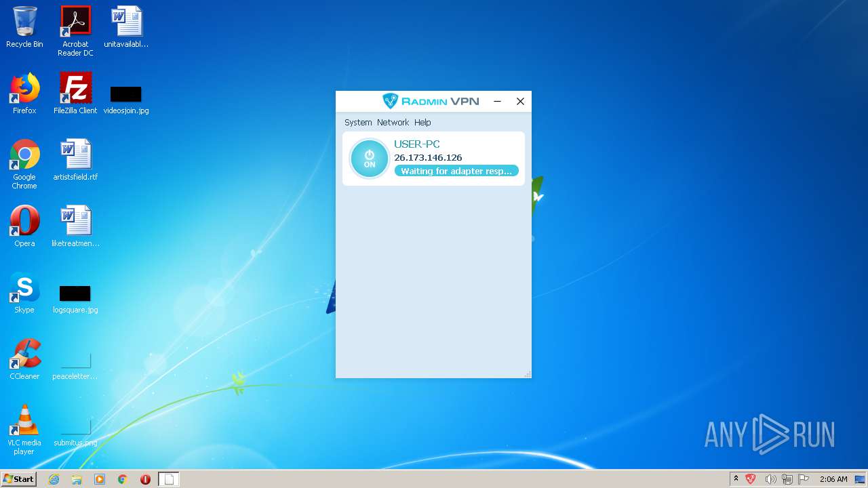Close the Radmin VPN window
This screenshot has width=868, height=488.
(x=520, y=101)
